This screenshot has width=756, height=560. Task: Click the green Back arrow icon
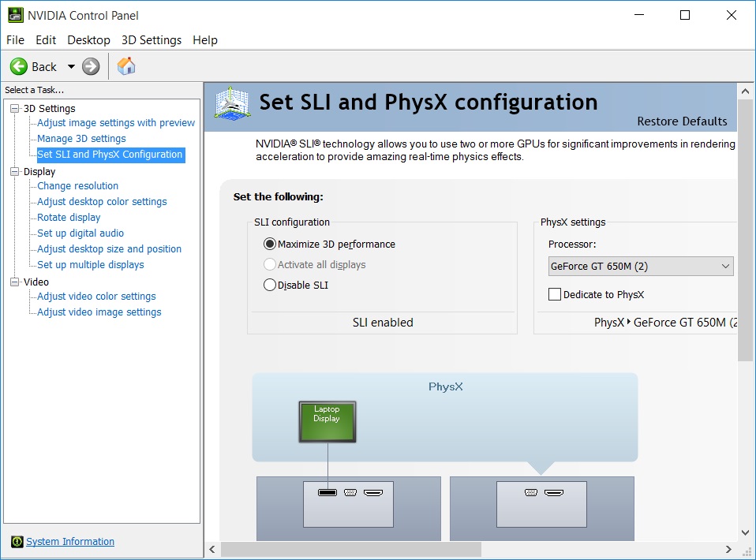[19, 66]
